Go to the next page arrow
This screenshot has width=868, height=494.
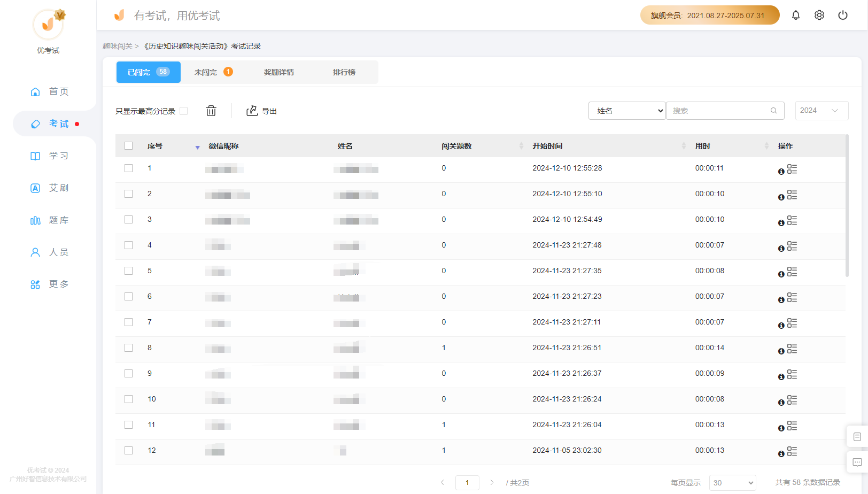tap(492, 483)
